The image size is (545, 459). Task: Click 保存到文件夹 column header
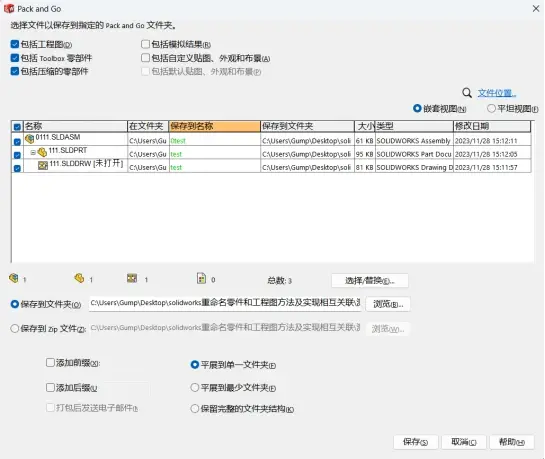[307, 126]
